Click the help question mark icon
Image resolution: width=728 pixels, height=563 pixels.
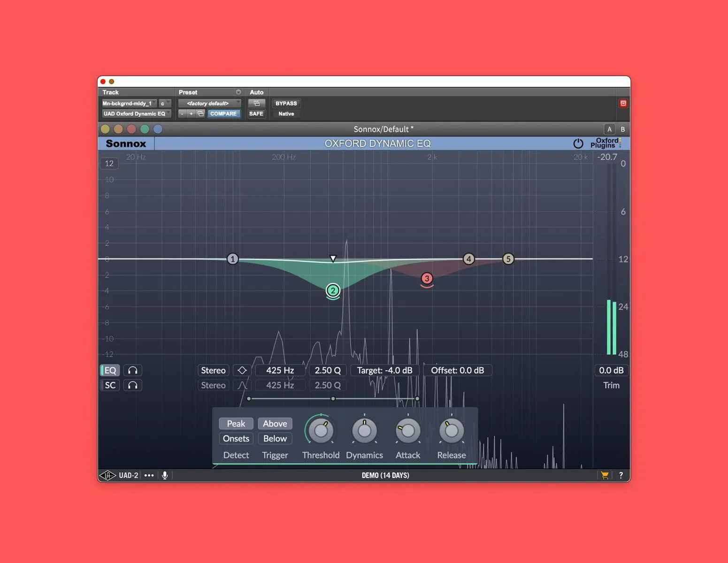tap(621, 475)
